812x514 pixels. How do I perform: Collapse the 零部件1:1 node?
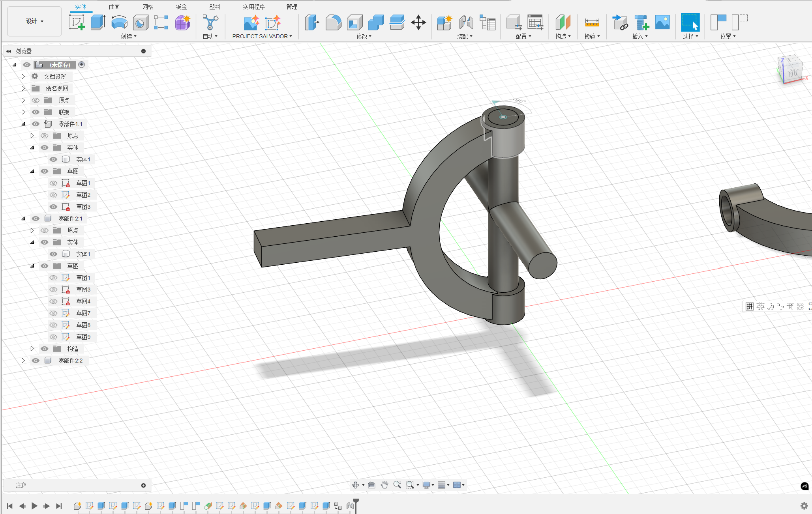(23, 124)
